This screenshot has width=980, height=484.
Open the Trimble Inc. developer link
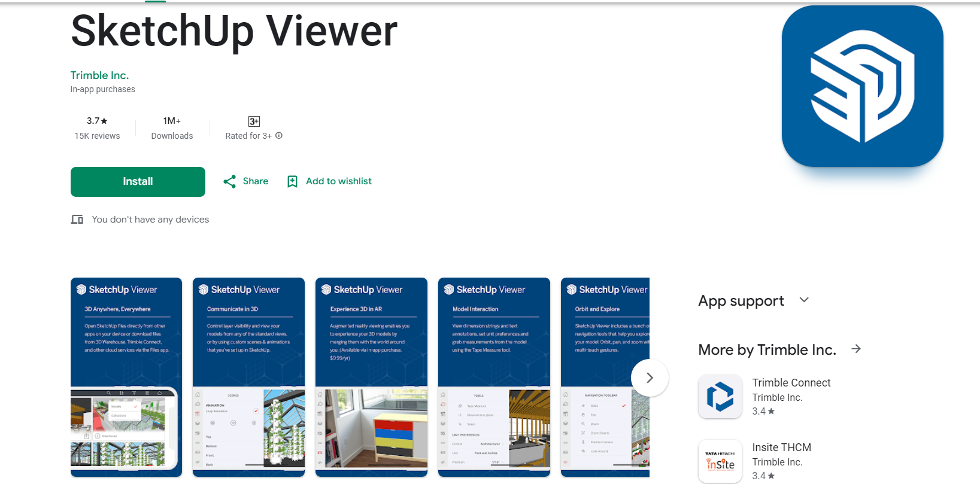99,75
